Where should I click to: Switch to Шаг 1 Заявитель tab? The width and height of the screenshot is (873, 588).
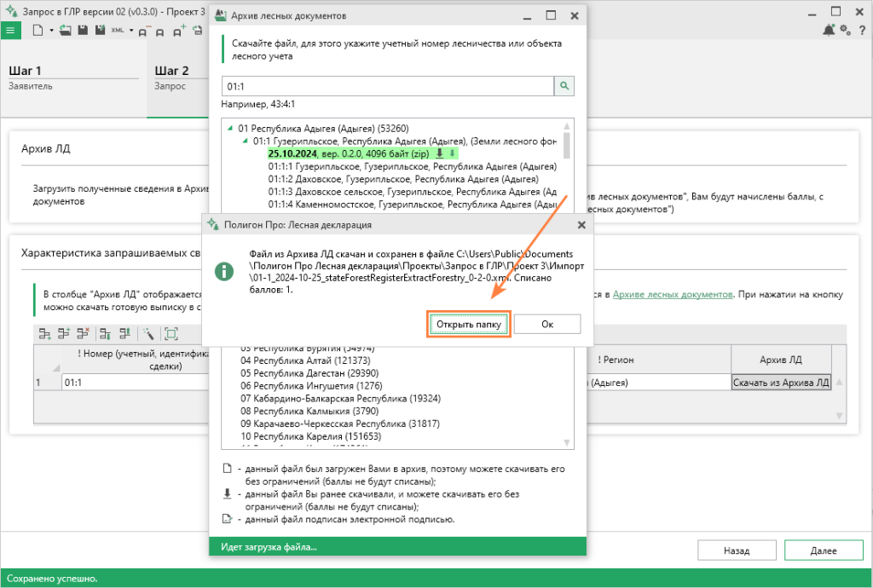click(x=72, y=77)
